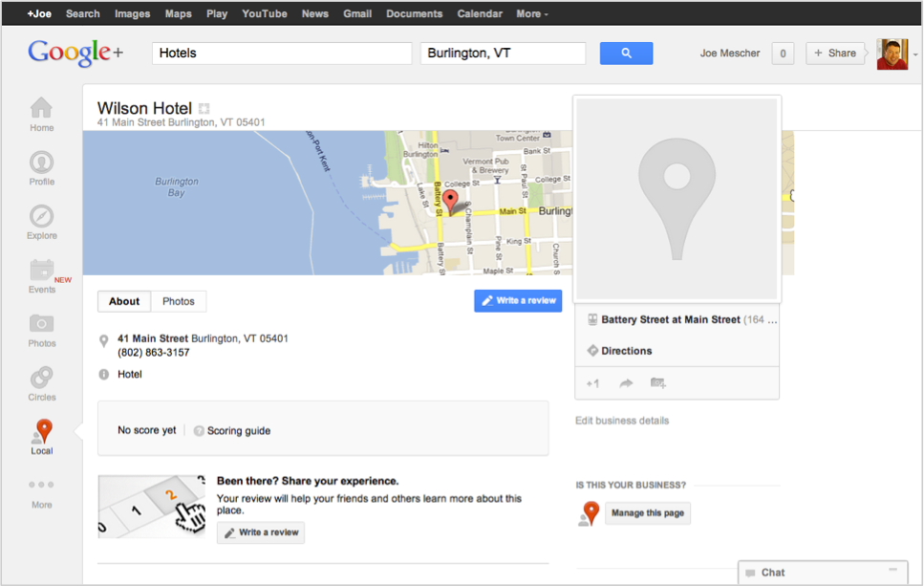Click the Directions diamond icon

point(592,351)
